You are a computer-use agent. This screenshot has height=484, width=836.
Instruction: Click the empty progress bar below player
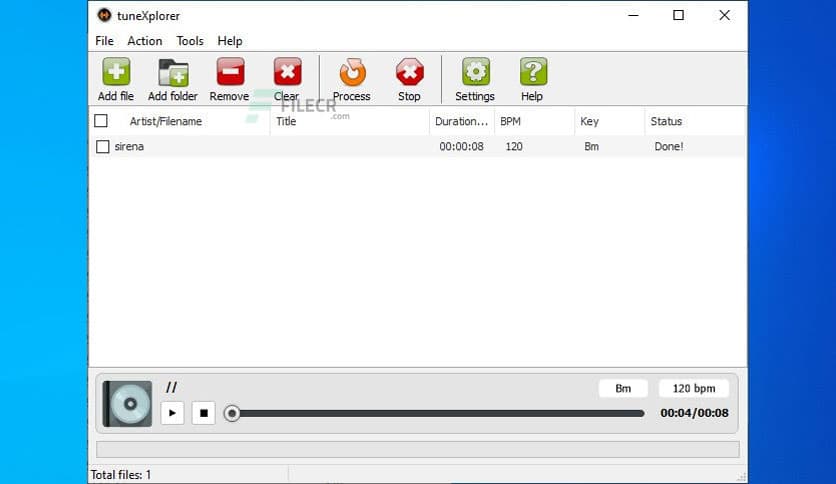tap(417, 449)
